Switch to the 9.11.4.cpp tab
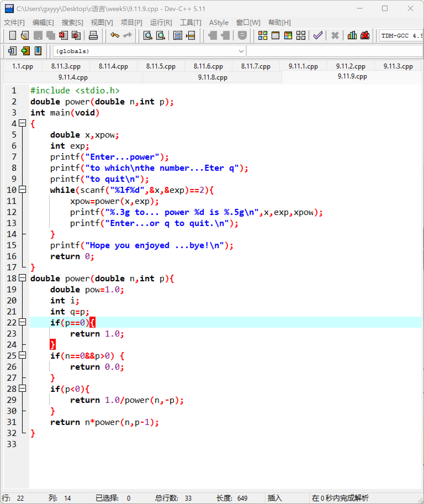This screenshot has height=504, width=424. 73,77
